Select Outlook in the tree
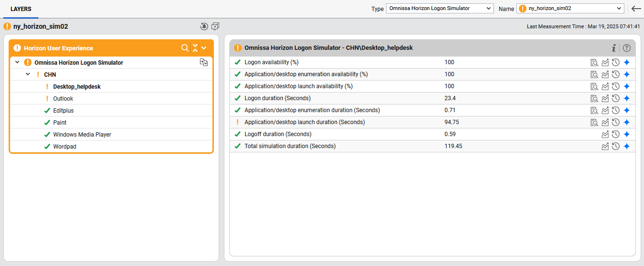 (63, 99)
